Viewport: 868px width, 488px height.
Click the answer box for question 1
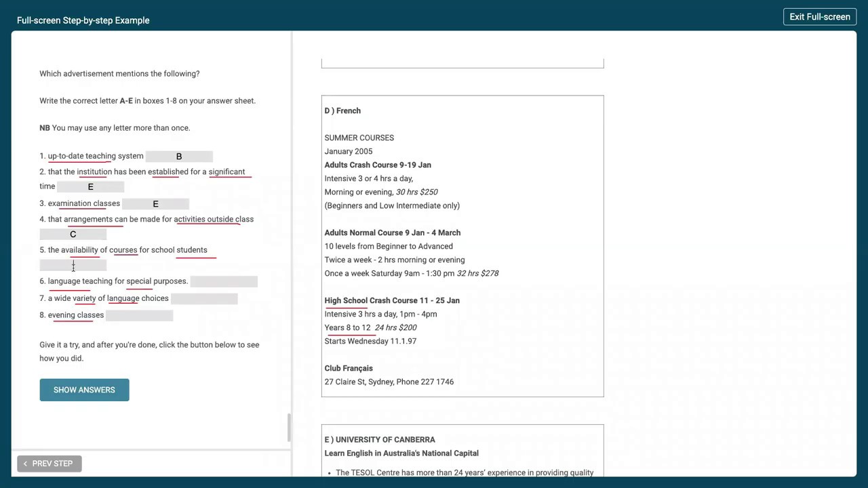[x=179, y=157]
